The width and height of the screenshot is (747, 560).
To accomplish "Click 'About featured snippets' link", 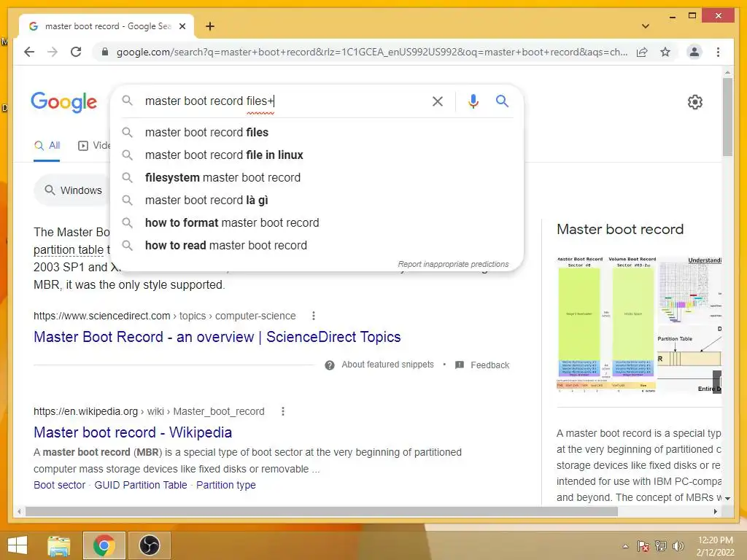I will pos(388,365).
